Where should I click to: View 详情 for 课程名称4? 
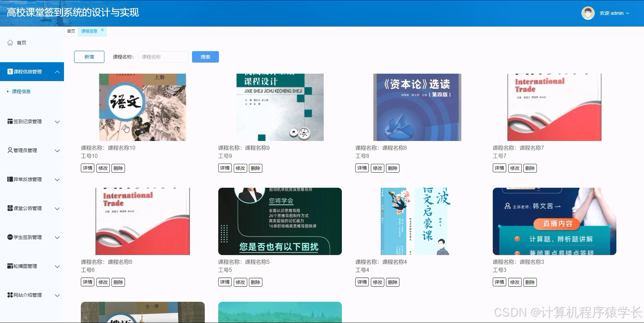(x=362, y=282)
